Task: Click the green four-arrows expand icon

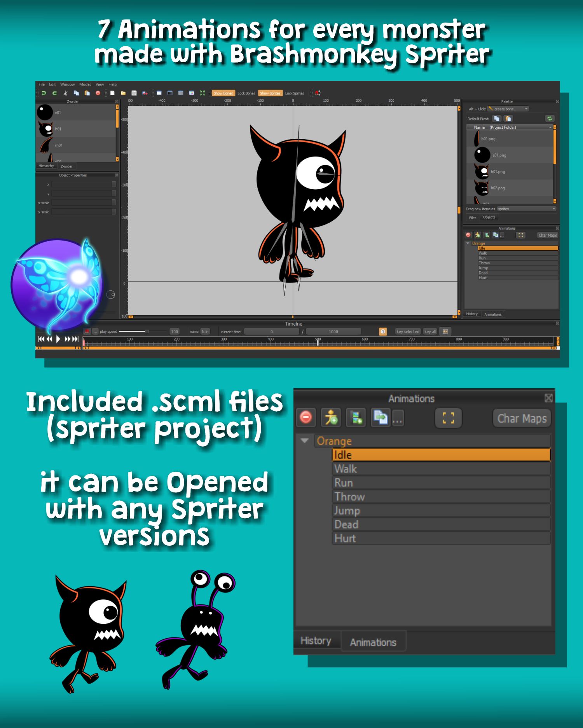Action: pyautogui.click(x=202, y=93)
